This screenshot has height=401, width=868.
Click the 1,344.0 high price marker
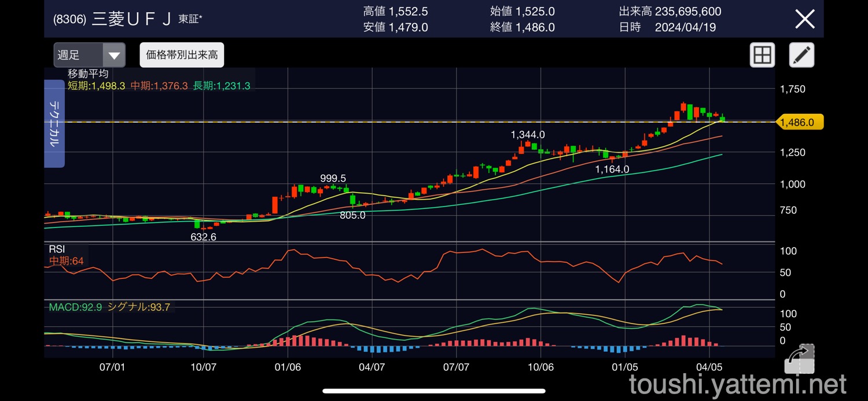pyautogui.click(x=527, y=135)
